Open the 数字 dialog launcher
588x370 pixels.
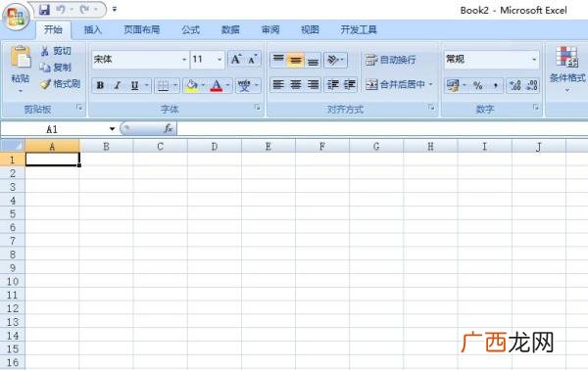pyautogui.click(x=536, y=108)
